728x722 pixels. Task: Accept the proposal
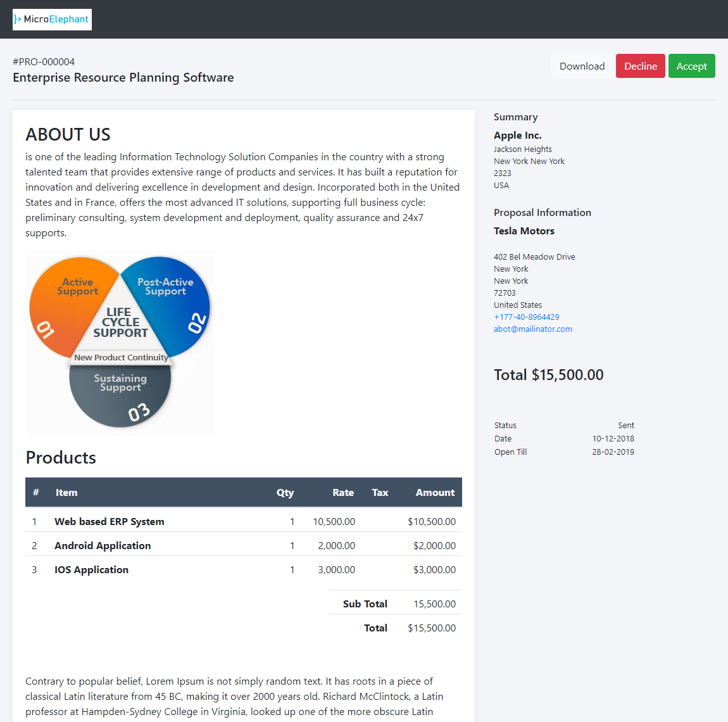coord(691,66)
